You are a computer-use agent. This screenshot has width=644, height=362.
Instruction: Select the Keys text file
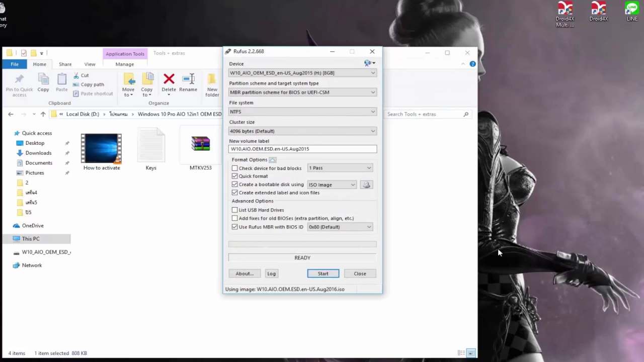click(151, 150)
